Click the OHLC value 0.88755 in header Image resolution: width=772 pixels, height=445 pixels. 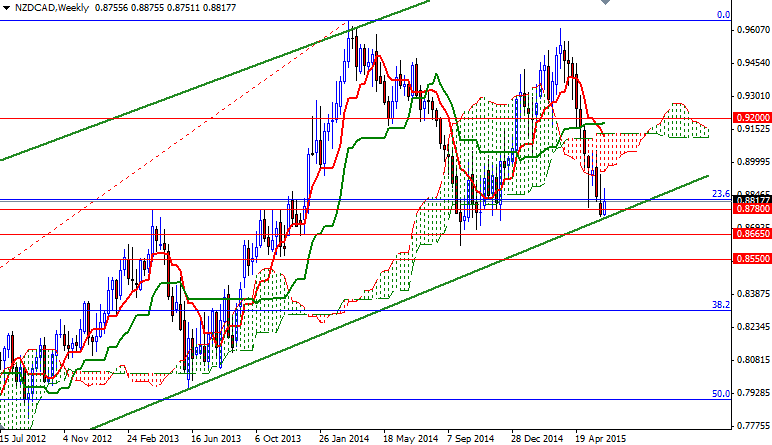pyautogui.click(x=147, y=8)
